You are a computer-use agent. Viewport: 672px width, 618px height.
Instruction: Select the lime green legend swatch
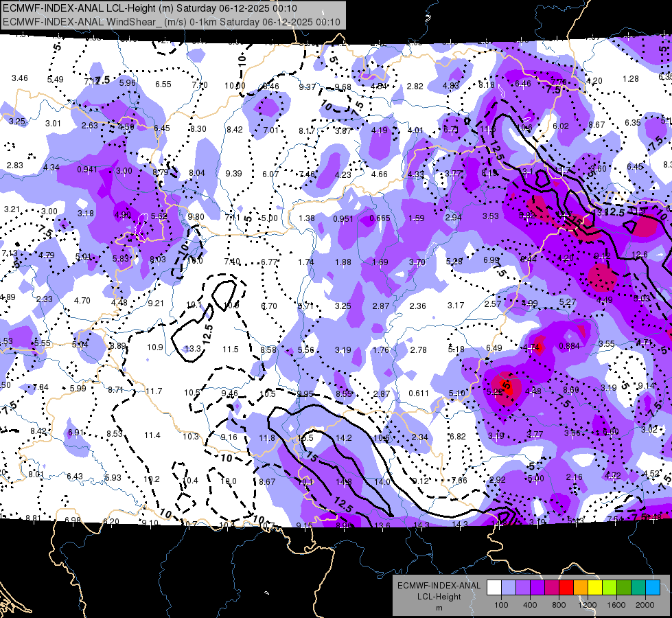pos(610,588)
